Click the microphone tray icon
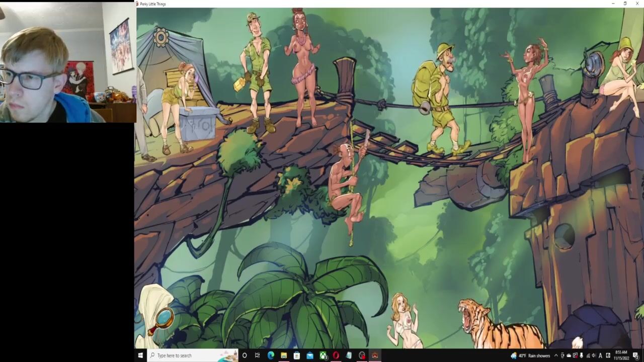The height and width of the screenshot is (362, 644). click(x=581, y=355)
